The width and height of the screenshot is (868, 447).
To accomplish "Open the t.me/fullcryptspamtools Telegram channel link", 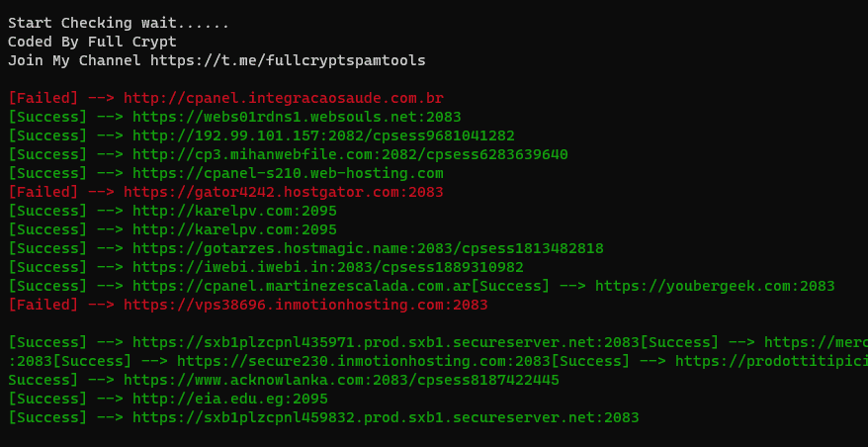I will tap(288, 60).
